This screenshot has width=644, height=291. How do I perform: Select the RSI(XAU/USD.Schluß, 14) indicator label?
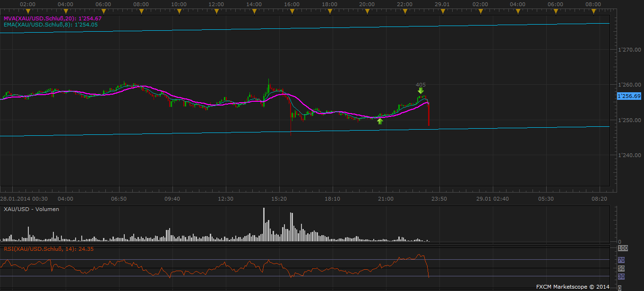[x=49, y=248]
